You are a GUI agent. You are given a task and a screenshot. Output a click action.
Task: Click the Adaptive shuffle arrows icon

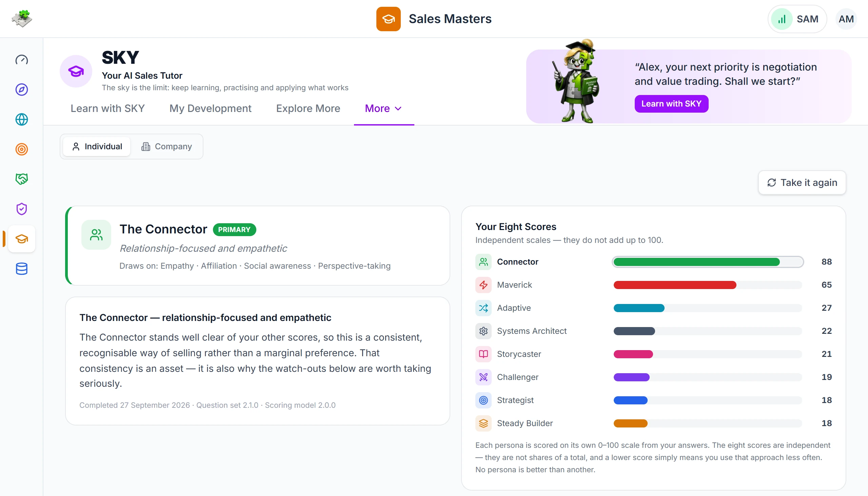(x=484, y=308)
